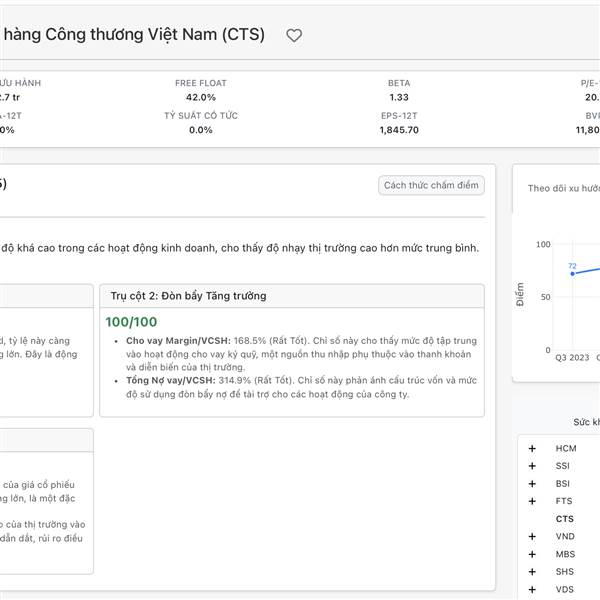Select the SSI ticker in the list
This screenshot has width=600, height=600.
[562, 466]
